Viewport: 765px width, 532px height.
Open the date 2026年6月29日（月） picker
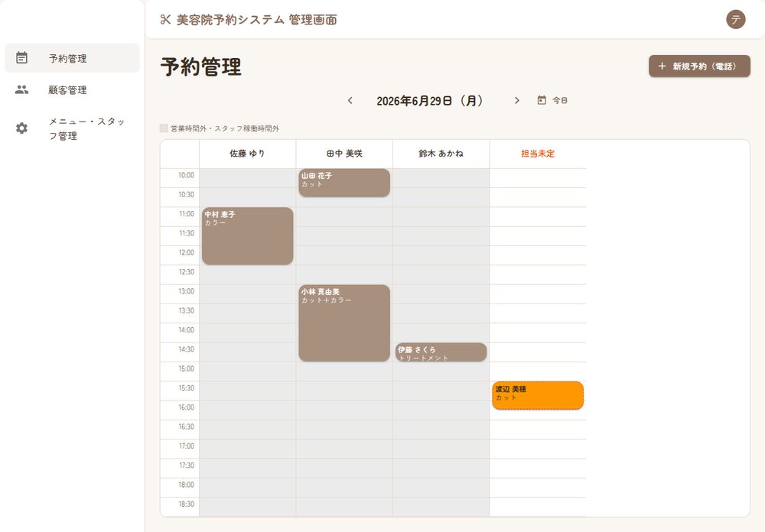(x=429, y=100)
